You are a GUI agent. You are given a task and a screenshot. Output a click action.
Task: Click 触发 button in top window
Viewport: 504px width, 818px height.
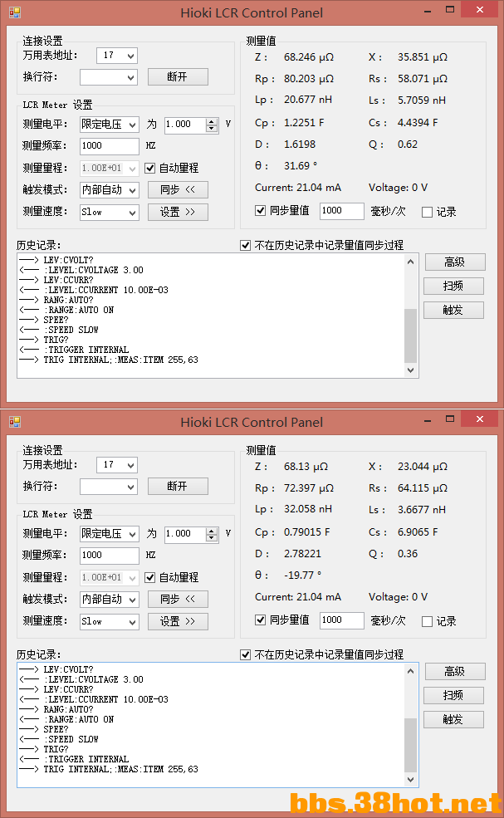(454, 310)
